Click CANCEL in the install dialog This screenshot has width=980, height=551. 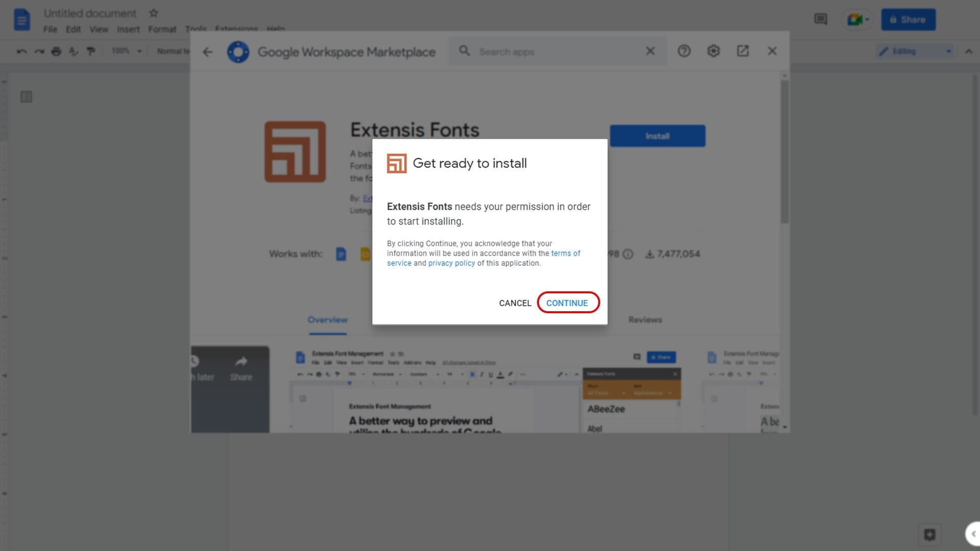(x=515, y=303)
